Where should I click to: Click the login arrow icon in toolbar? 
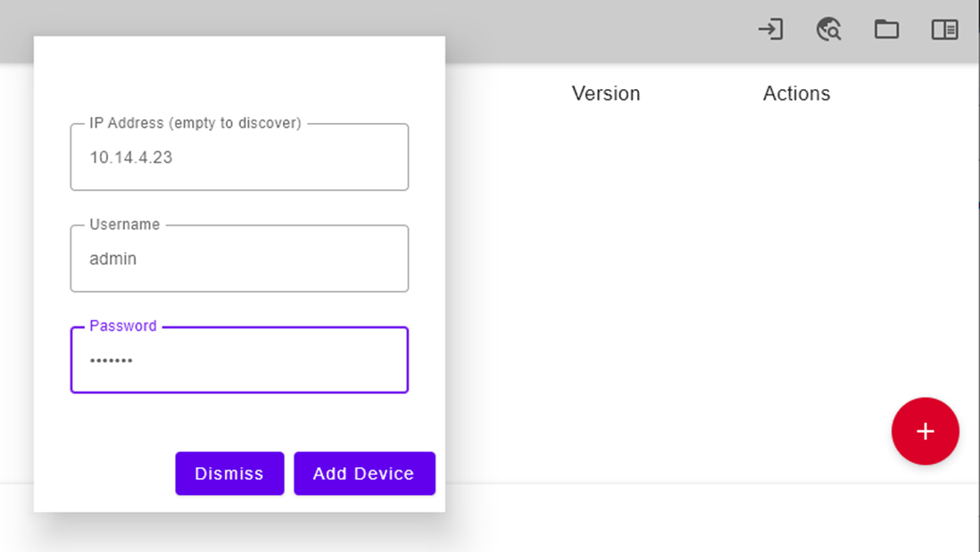770,29
